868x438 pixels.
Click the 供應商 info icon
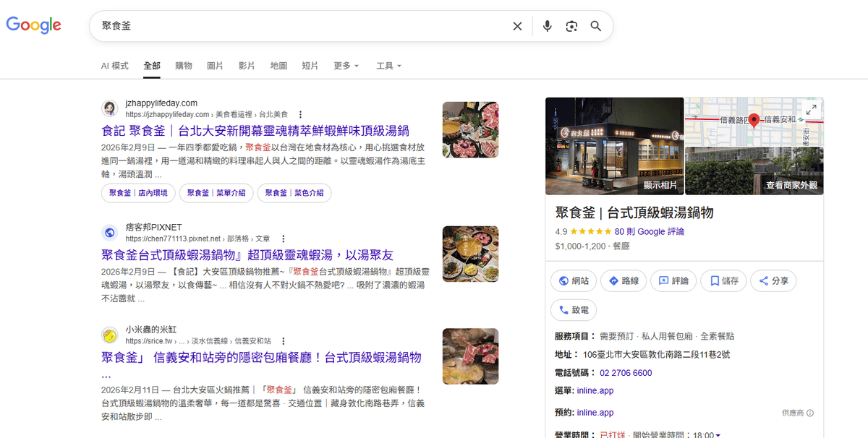coord(809,413)
